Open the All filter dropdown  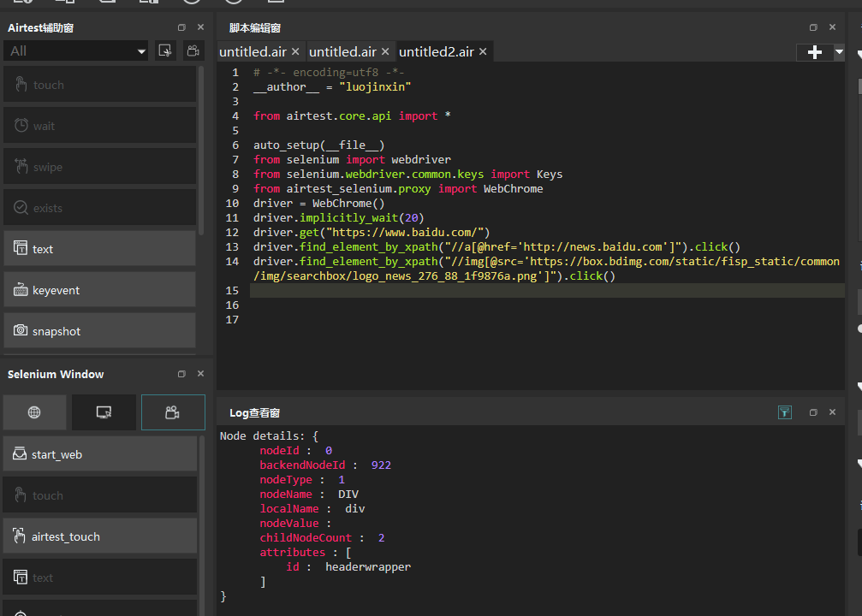76,51
